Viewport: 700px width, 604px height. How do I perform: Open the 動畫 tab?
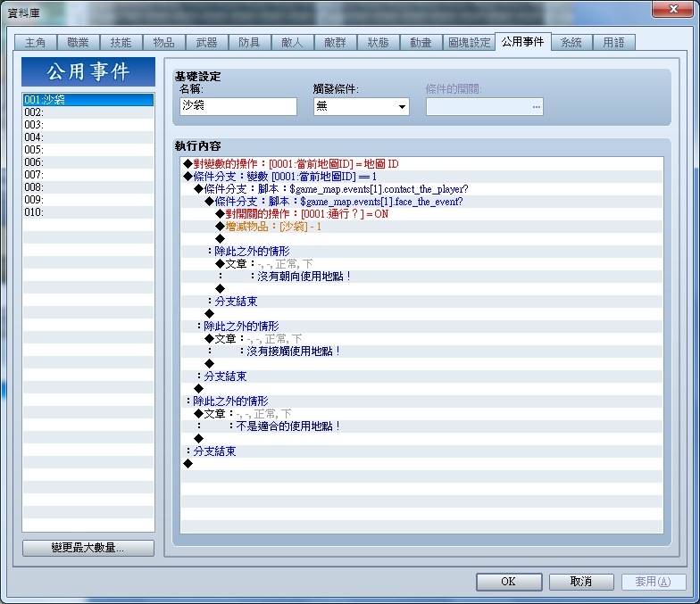click(x=421, y=43)
